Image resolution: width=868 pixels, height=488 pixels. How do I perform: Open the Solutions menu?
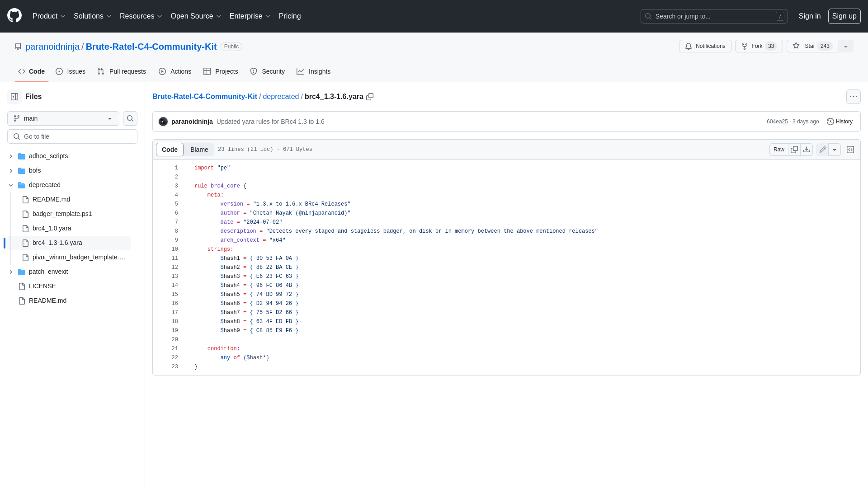point(92,16)
